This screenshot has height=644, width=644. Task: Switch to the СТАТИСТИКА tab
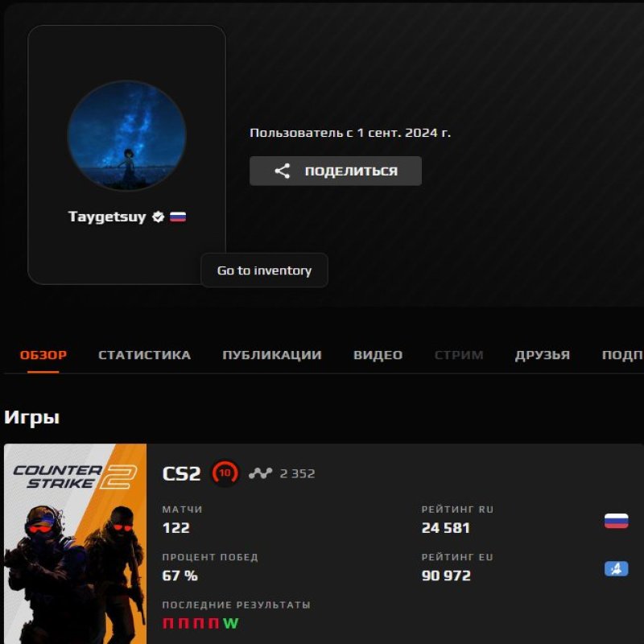point(143,354)
